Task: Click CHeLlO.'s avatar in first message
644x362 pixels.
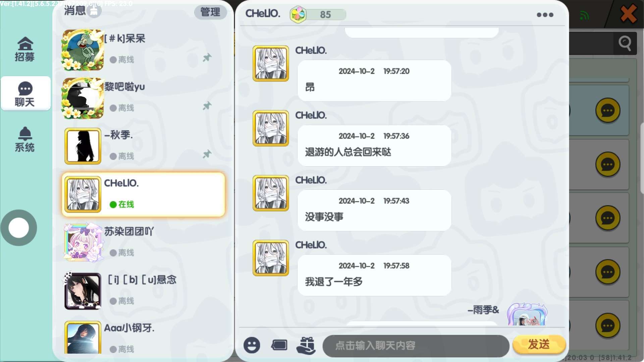Action: click(x=271, y=63)
